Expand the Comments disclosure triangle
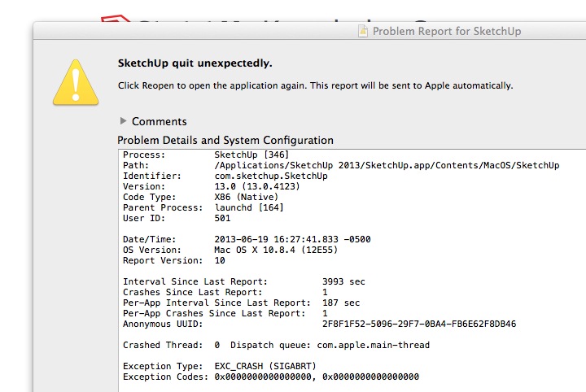Viewport: 586px width, 392px height. (x=123, y=121)
